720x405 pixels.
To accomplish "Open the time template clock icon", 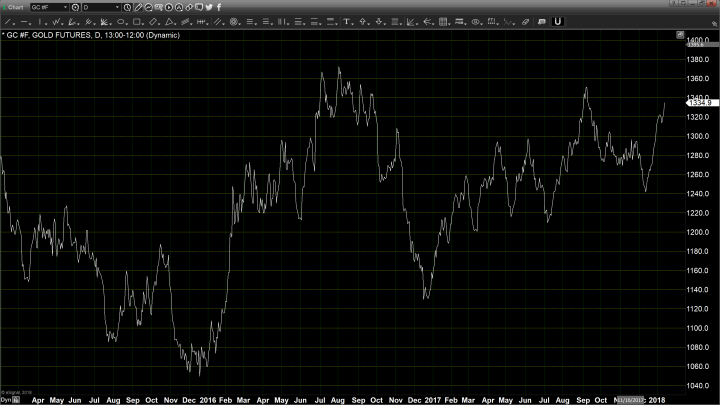I will (128, 7).
